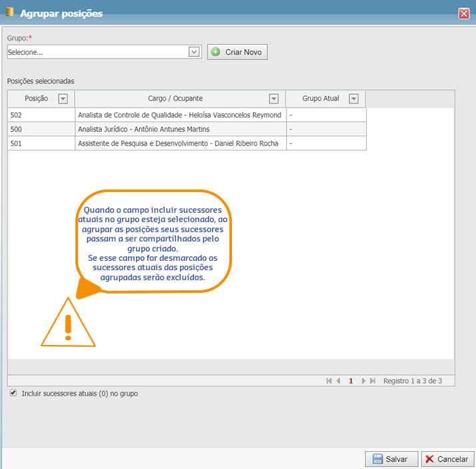Cancel the dialog with Cancelar

point(447,459)
